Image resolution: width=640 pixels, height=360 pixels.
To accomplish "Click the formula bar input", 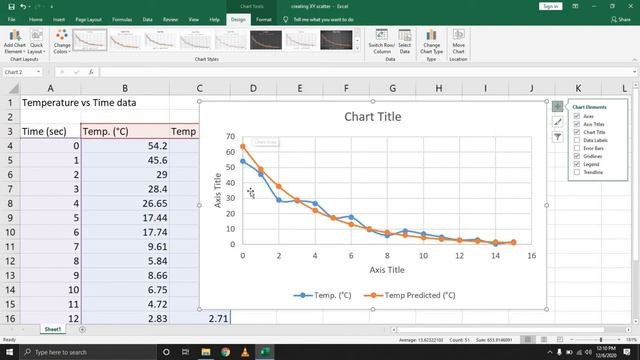I will [x=367, y=72].
